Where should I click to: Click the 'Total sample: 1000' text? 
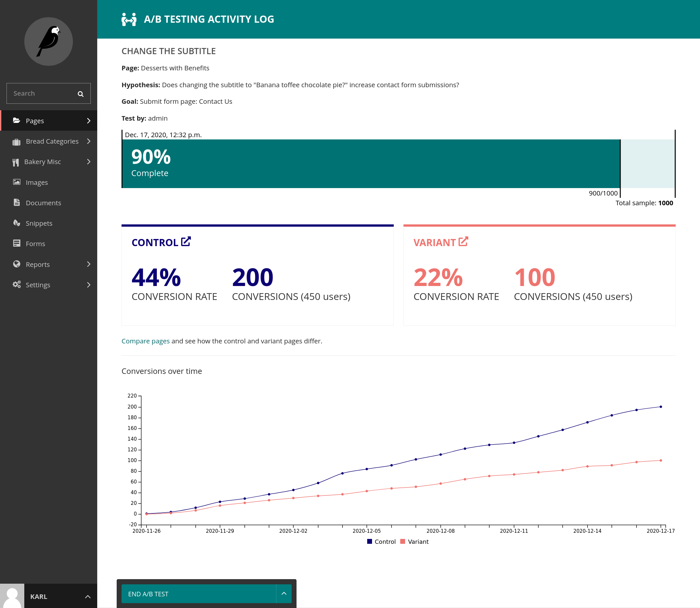click(x=644, y=203)
